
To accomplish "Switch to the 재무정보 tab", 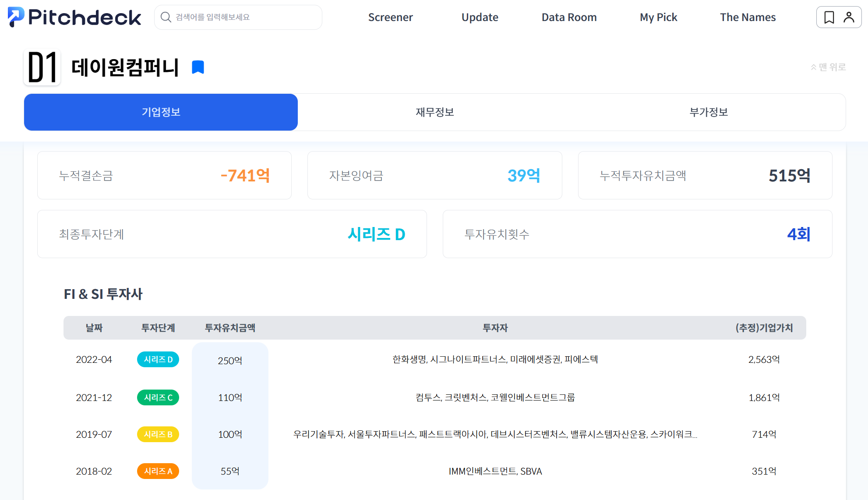I will (434, 112).
